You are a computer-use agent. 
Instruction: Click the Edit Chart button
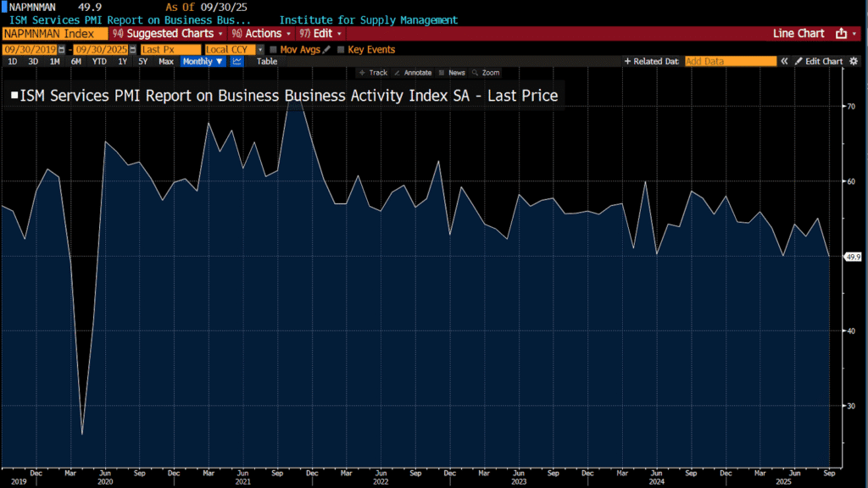pyautogui.click(x=819, y=62)
